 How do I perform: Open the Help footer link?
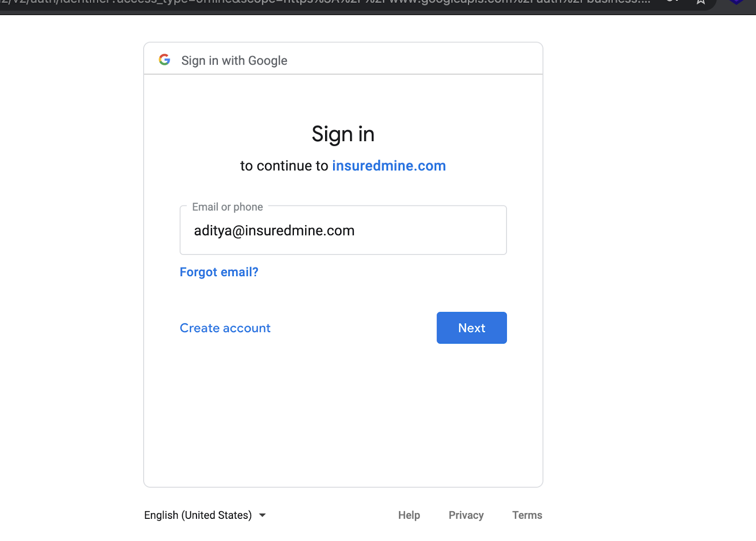coord(409,515)
